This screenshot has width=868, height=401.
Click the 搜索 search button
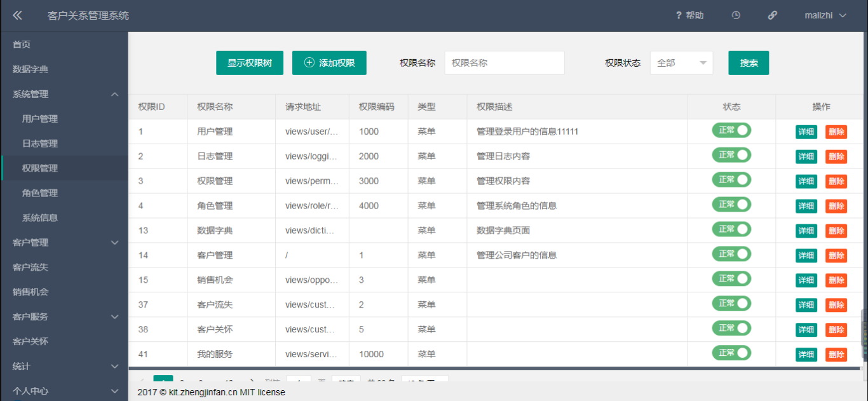pyautogui.click(x=749, y=63)
